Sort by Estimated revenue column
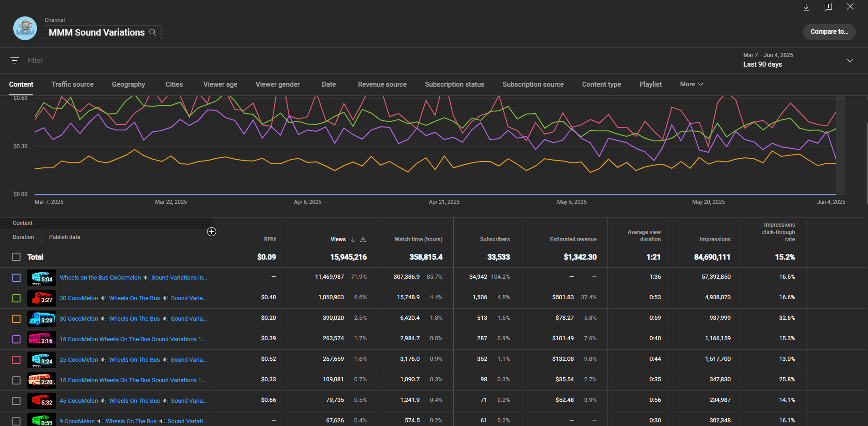Image resolution: width=868 pixels, height=426 pixels. [x=573, y=239]
